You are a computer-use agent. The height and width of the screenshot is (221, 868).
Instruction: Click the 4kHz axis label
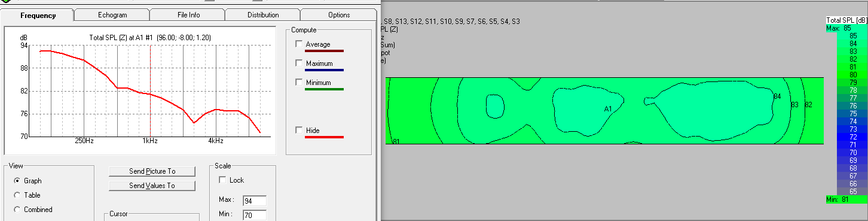(x=216, y=141)
